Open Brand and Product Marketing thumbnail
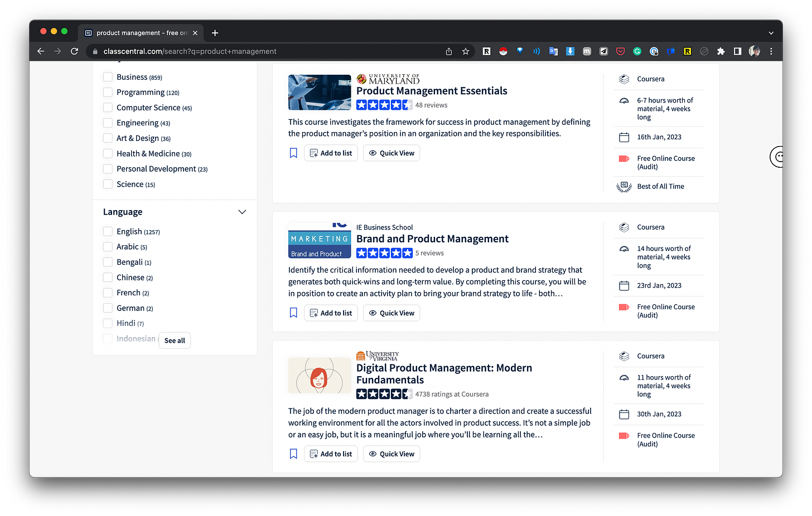 tap(320, 241)
